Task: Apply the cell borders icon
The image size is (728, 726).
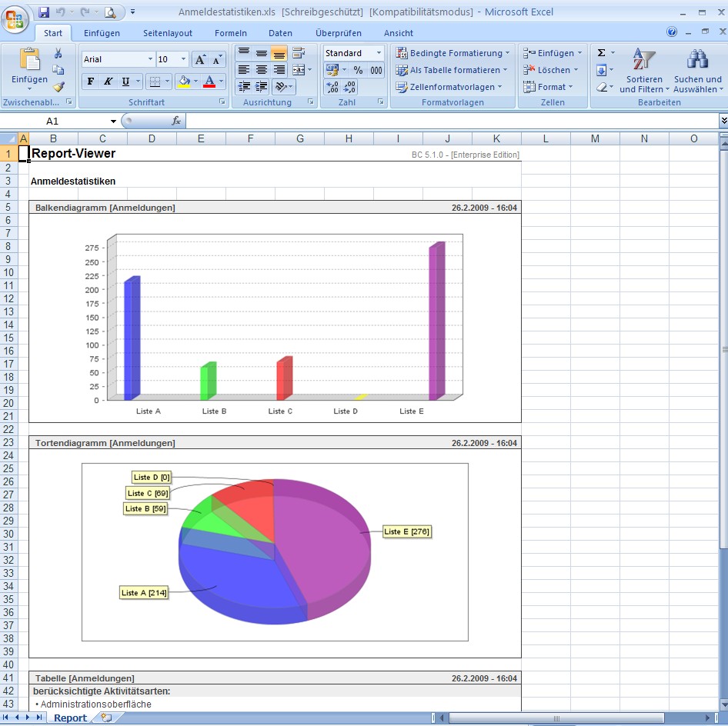Action: click(155, 82)
